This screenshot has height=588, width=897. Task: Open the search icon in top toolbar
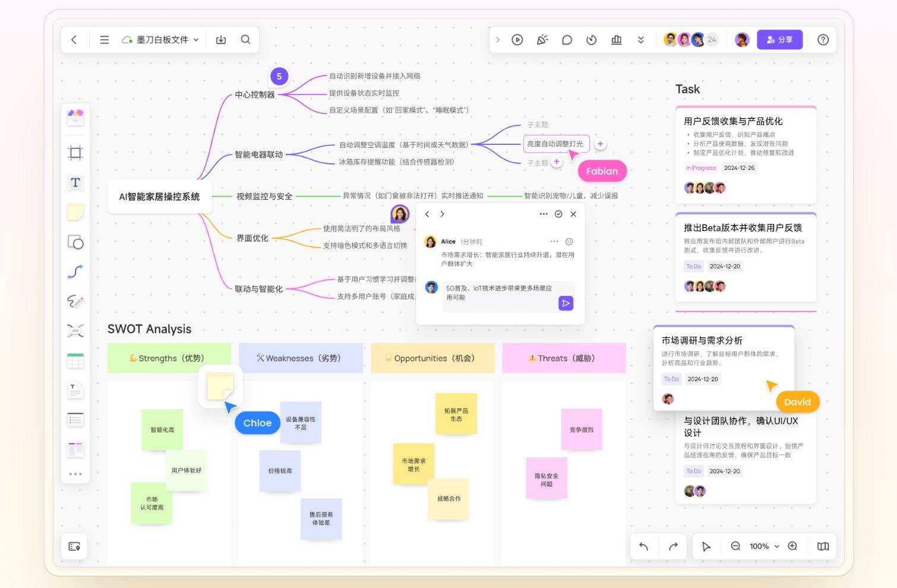point(245,40)
